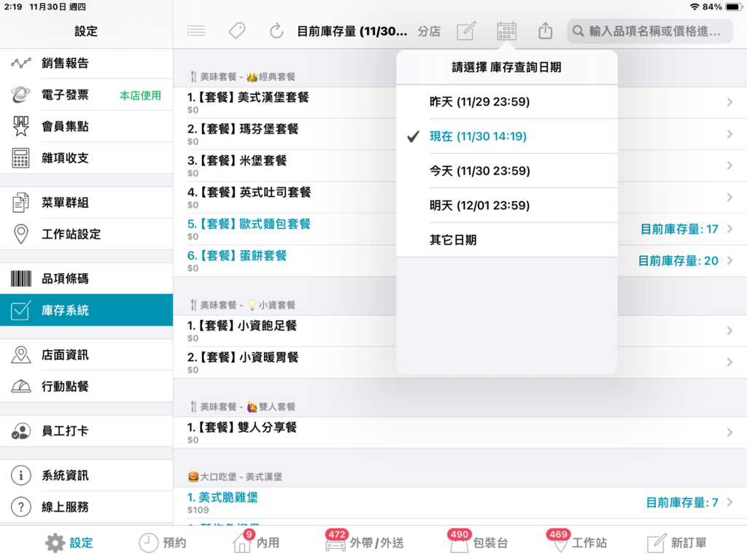This screenshot has width=747, height=560.
Task: Tap the 雜項收支 calculator icon
Action: tap(21, 158)
